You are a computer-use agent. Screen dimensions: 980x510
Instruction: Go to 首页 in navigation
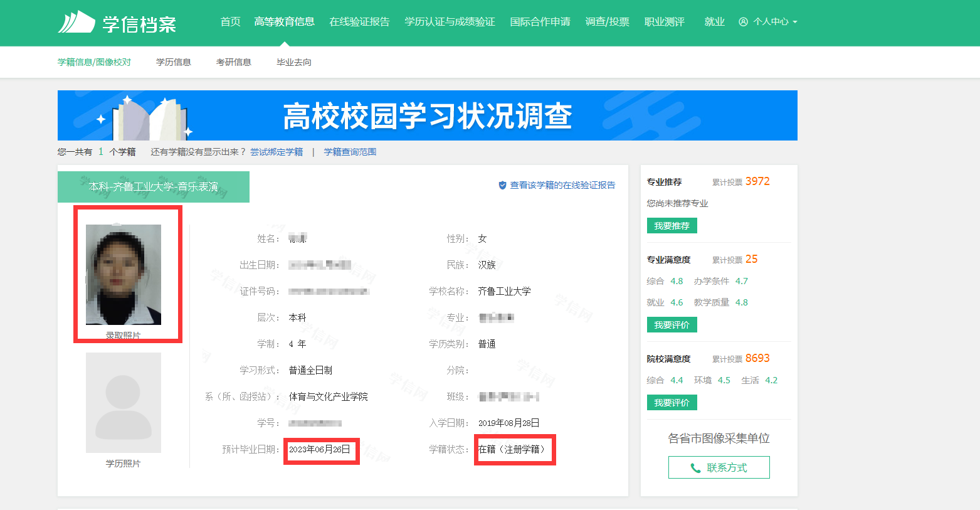point(231,22)
